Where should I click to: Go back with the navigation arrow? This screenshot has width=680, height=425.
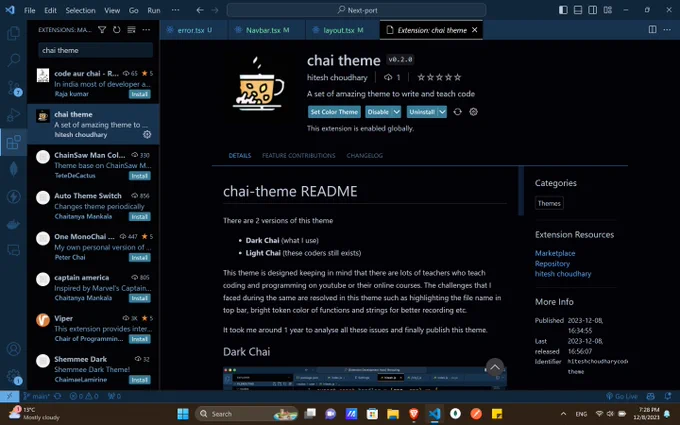tap(200, 10)
